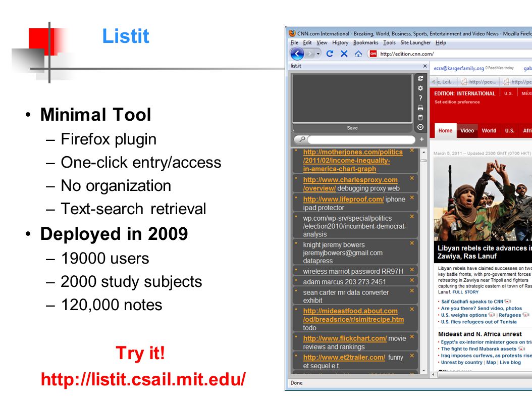Delete the motherjones.com note with X
The width and height of the screenshot is (532, 399).
coord(412,150)
